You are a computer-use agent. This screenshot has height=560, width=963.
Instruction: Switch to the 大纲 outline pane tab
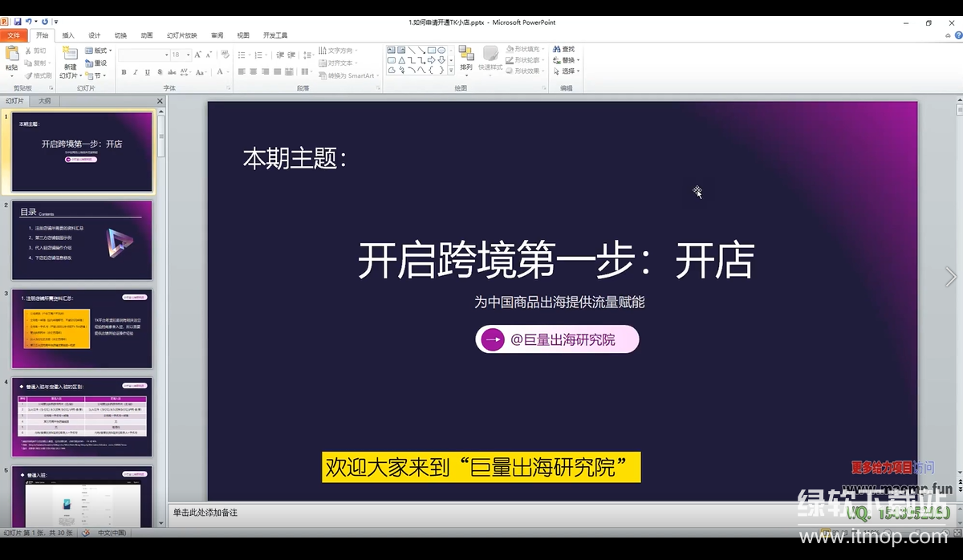pos(45,101)
